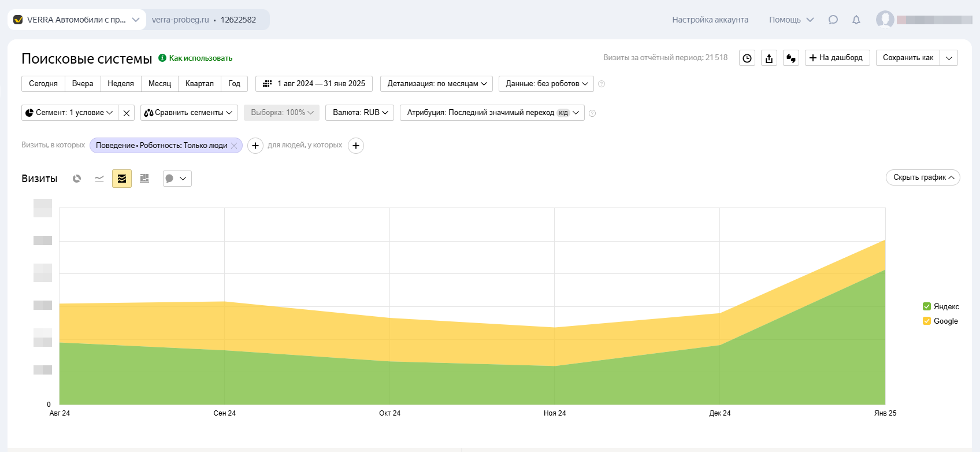
Task: Remove the 'Только люди' filter chip
Action: (234, 146)
